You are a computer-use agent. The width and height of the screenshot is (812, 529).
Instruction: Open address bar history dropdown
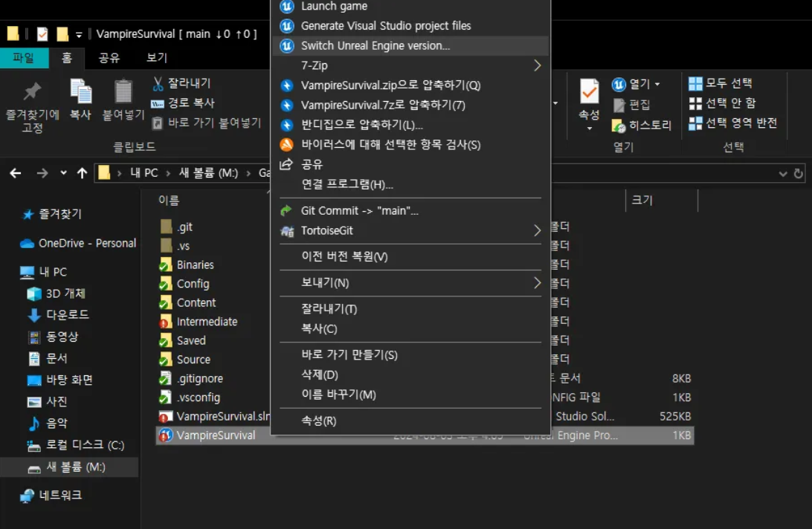click(x=782, y=174)
